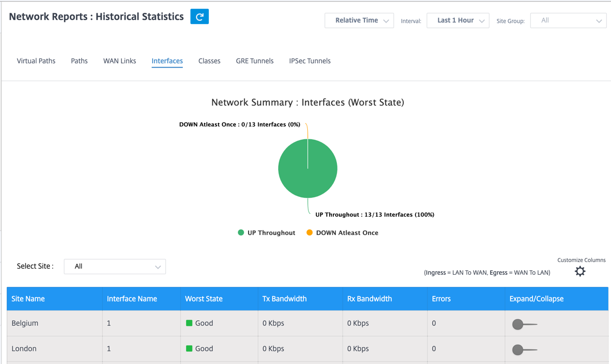
Task: Switch to the Classes tab
Action: coord(209,61)
